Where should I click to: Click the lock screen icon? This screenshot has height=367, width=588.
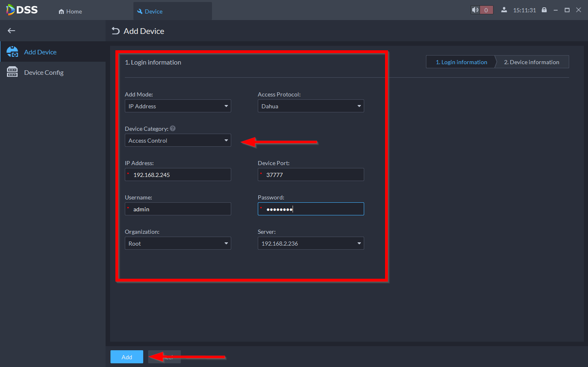click(x=544, y=10)
